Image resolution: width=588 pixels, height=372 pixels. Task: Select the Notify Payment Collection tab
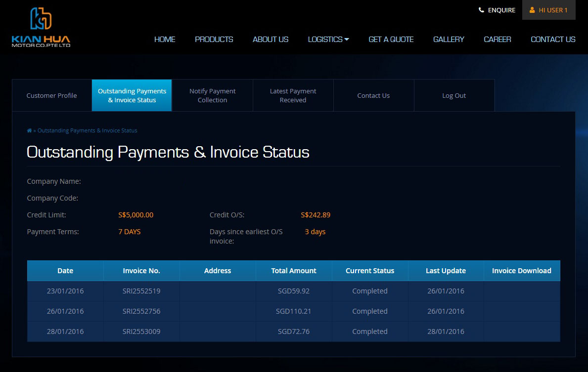[212, 95]
